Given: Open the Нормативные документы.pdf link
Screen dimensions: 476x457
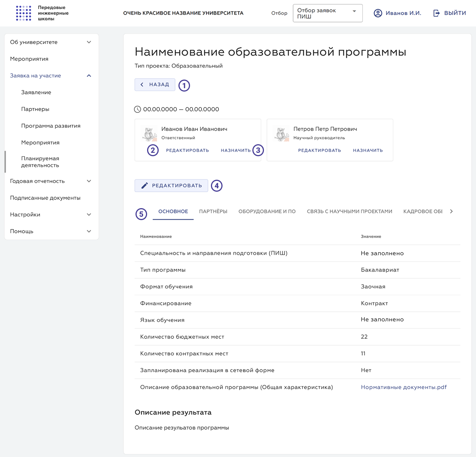Looking at the screenshot, I should (404, 387).
